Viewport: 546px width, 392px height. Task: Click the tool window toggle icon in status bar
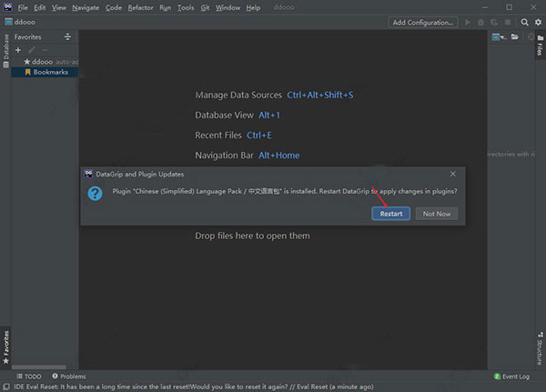tap(6, 387)
